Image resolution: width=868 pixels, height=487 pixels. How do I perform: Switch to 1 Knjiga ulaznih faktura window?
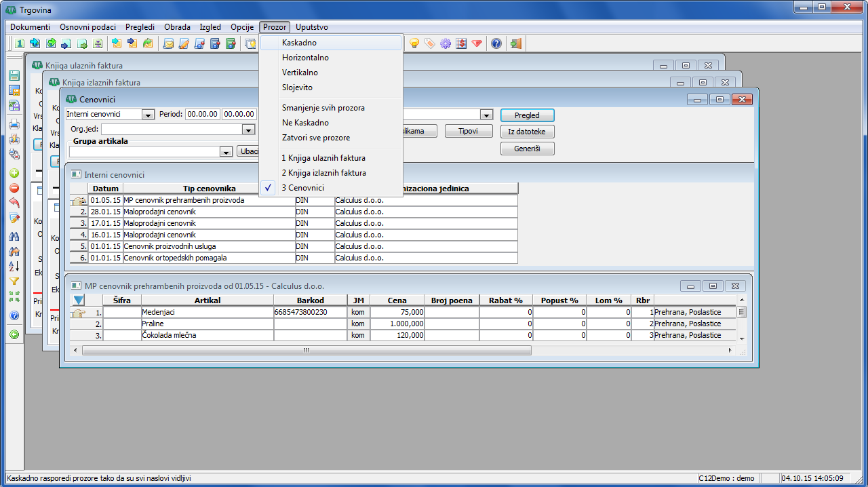tap(331, 158)
